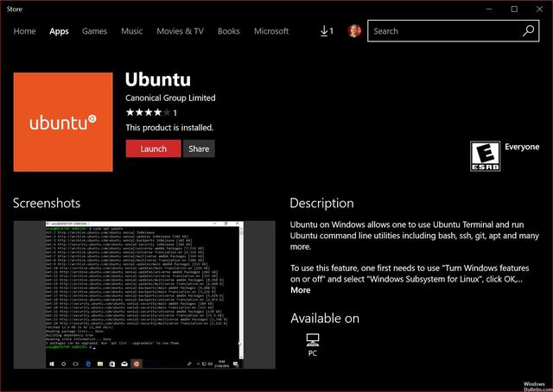Click the Screenshots heading

[x=47, y=204]
